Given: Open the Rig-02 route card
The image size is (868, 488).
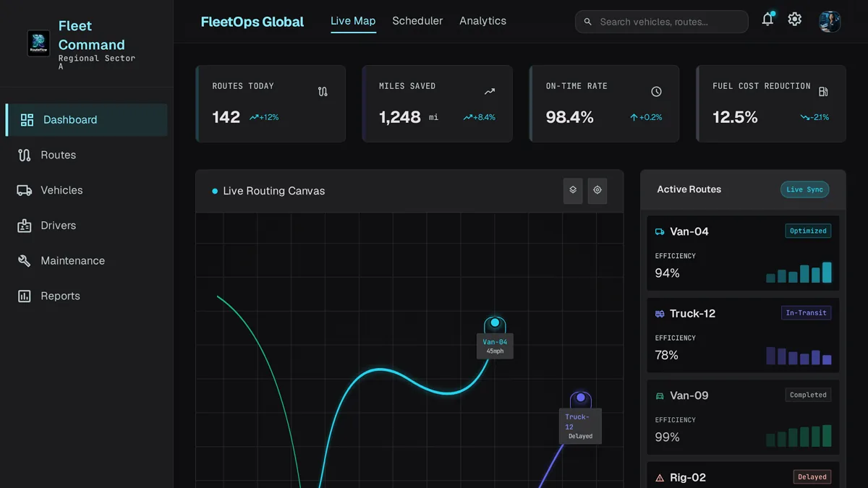Looking at the screenshot, I should [743, 475].
